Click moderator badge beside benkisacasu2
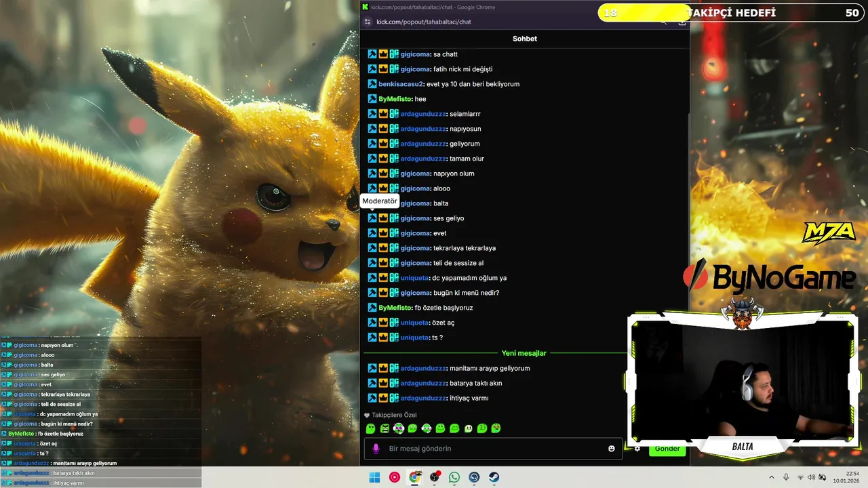This screenshot has width=868, height=488. click(x=372, y=84)
